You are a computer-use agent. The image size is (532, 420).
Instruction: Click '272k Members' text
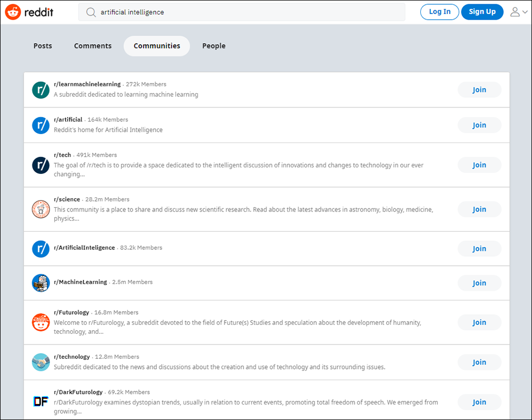pyautogui.click(x=146, y=84)
